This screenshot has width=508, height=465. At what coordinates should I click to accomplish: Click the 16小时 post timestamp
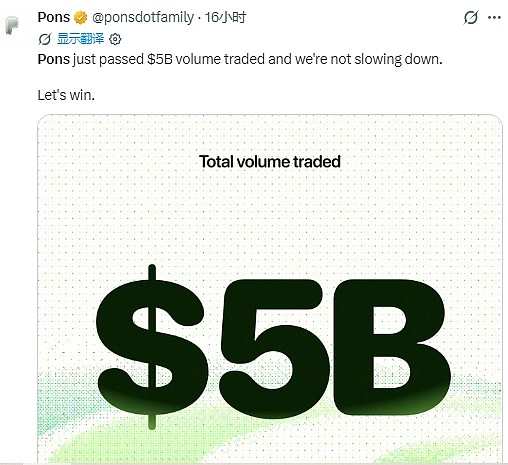pos(225,17)
